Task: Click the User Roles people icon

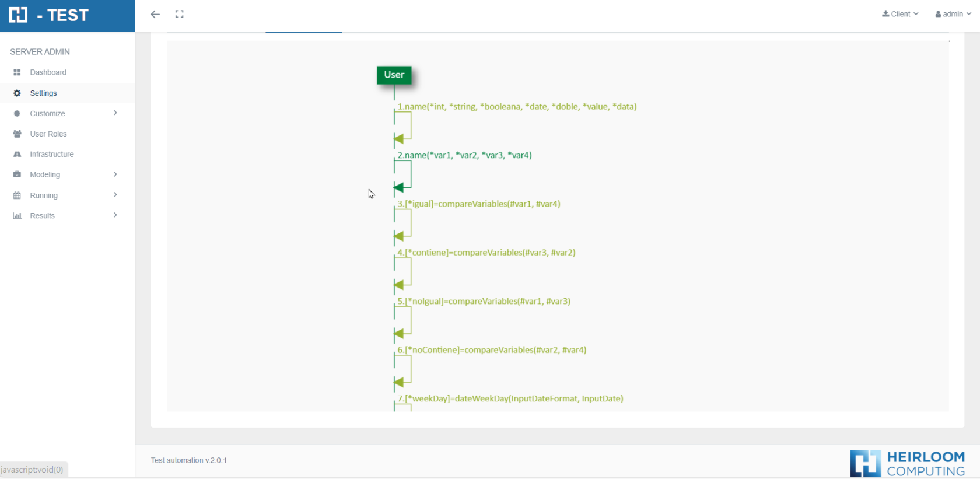Action: 17,134
